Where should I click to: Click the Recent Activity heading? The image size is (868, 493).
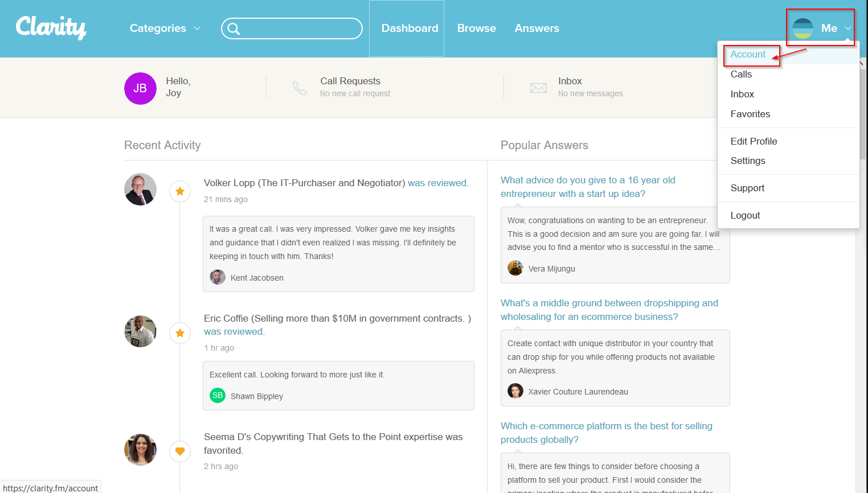click(x=162, y=145)
